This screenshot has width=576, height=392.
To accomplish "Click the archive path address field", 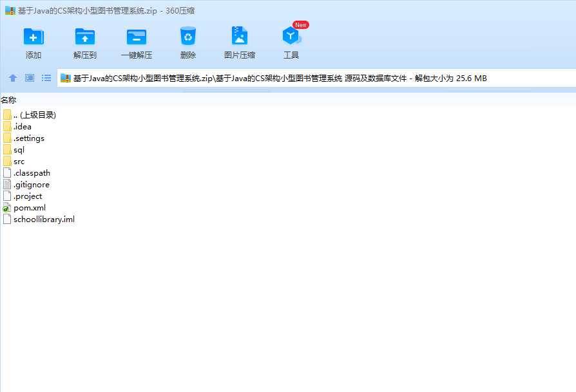I will pos(316,78).
